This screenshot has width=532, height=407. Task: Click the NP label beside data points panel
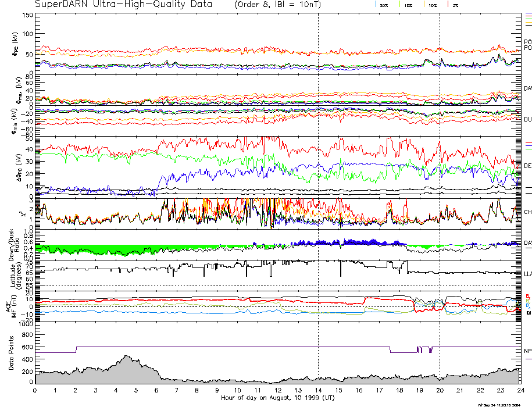(528, 351)
